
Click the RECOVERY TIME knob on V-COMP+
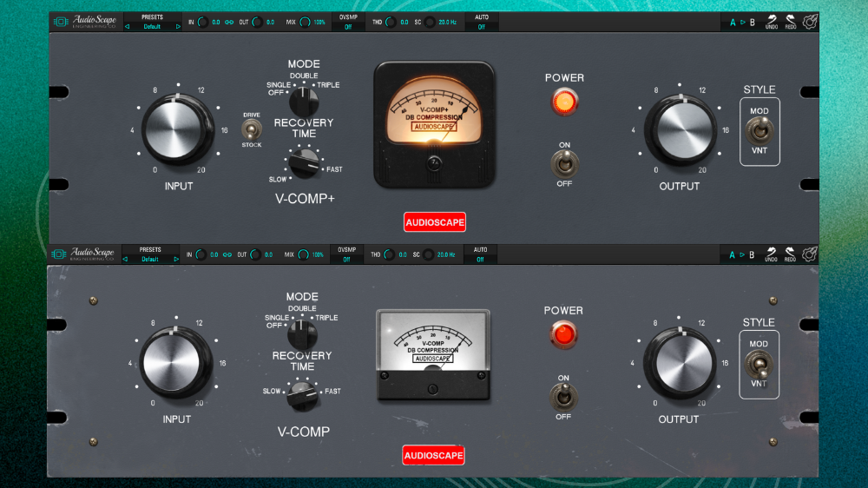coord(305,163)
